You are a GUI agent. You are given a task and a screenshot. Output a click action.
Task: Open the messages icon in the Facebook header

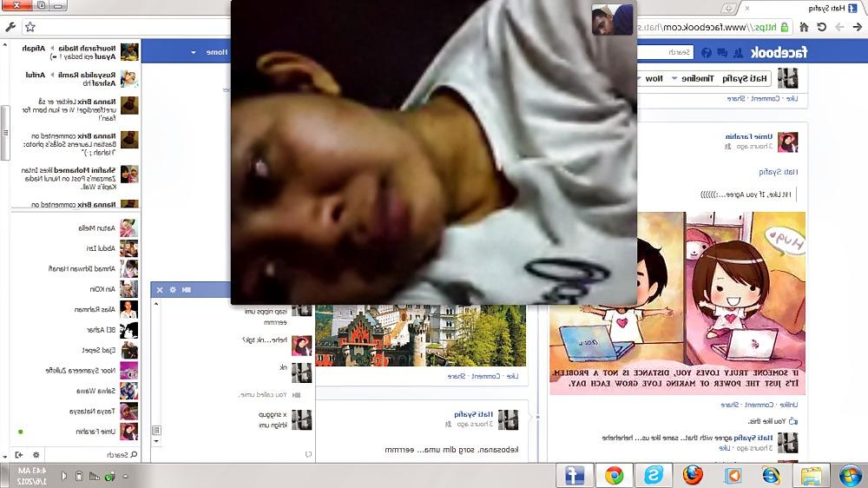722,53
